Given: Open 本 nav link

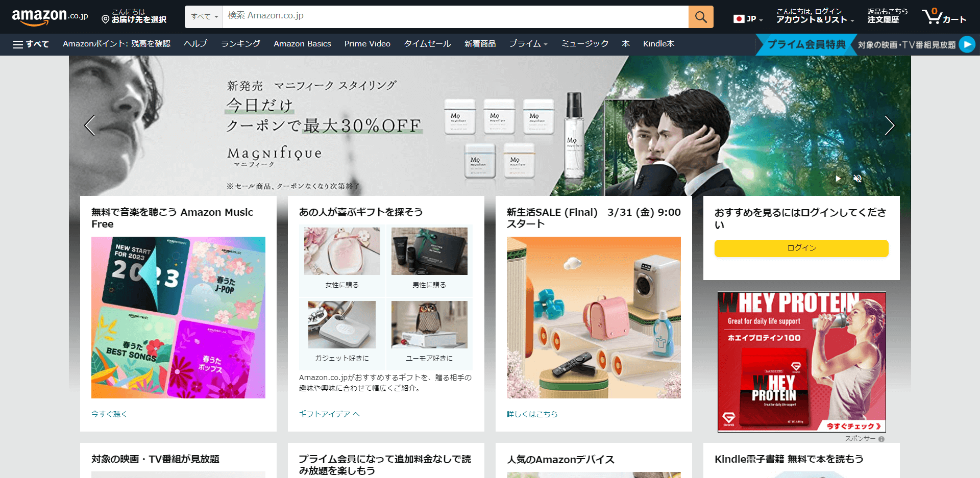Looking at the screenshot, I should point(625,44).
